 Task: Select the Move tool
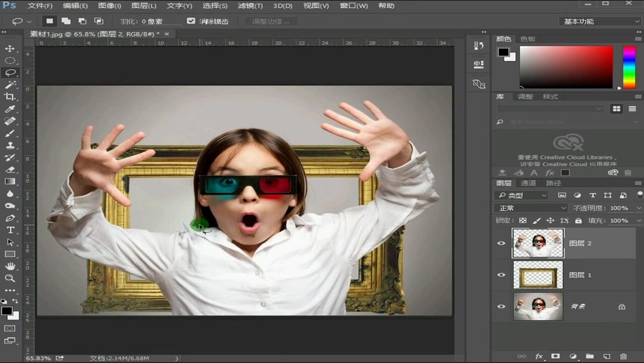pos(10,48)
